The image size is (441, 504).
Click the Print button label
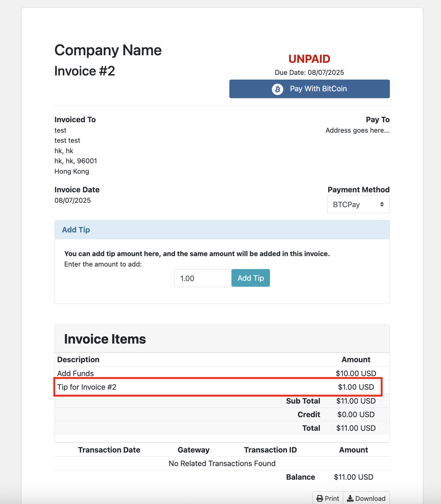pyautogui.click(x=332, y=498)
